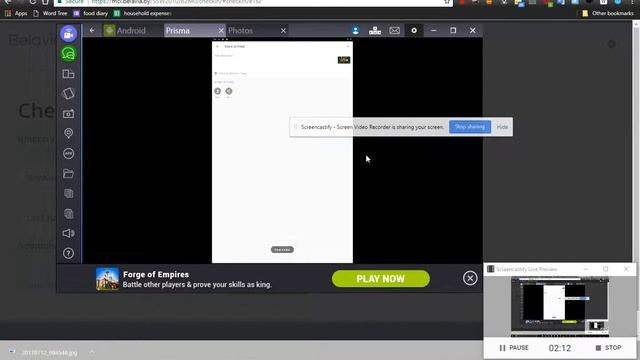Open the BlueStacks TV camera icon
The width and height of the screenshot is (640, 360).
68,33
